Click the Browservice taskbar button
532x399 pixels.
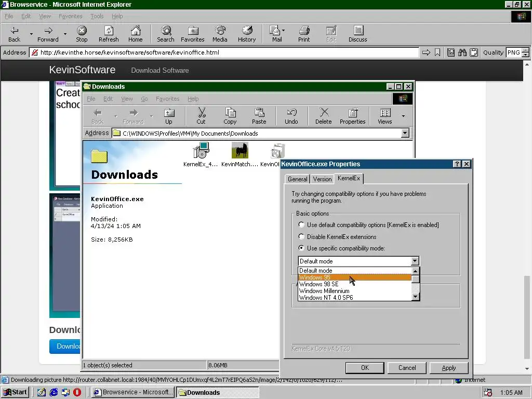coord(134,392)
